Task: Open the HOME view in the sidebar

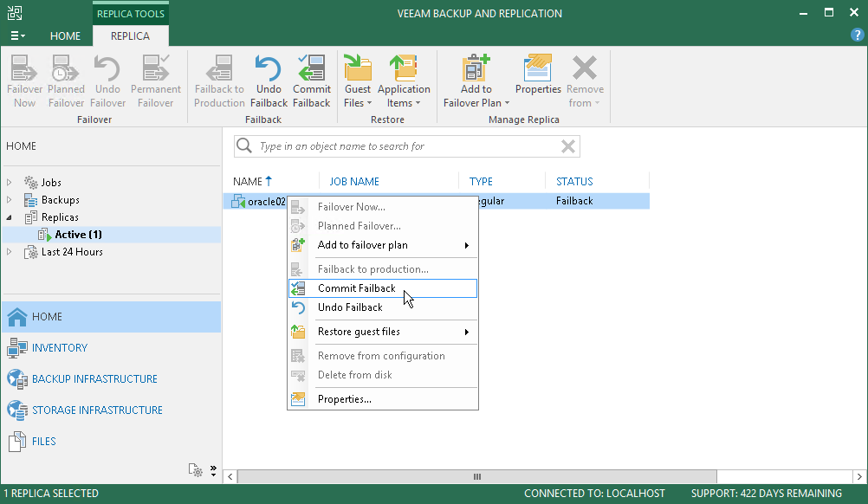Action: [x=111, y=316]
